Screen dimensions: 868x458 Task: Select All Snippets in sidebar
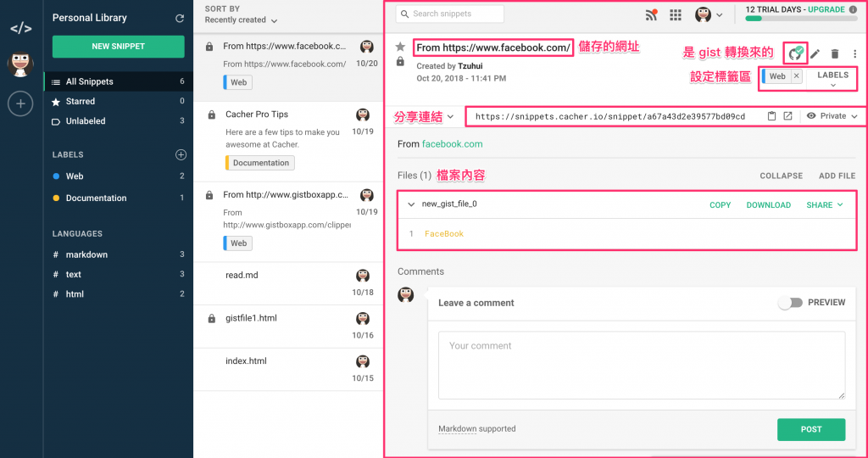[119, 81]
